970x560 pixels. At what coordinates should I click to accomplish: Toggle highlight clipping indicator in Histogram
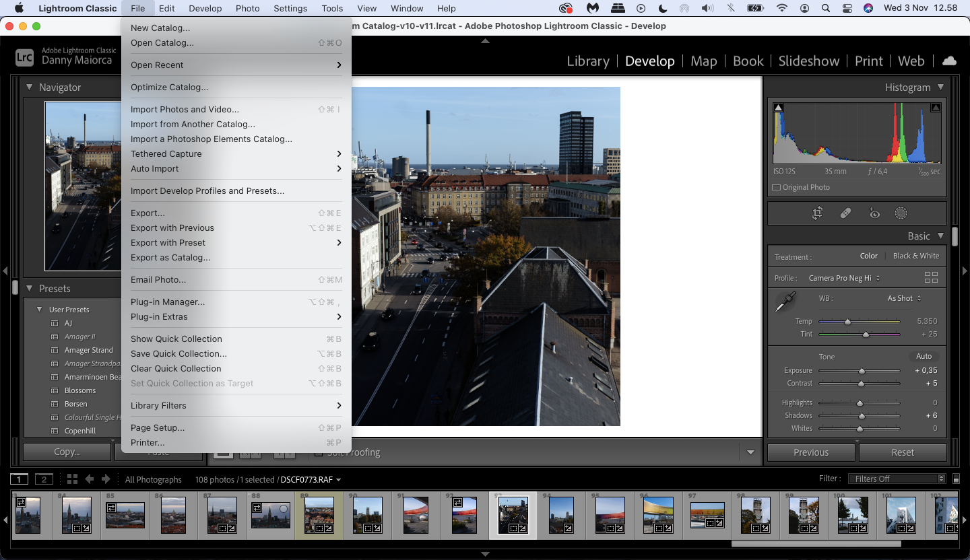935,108
